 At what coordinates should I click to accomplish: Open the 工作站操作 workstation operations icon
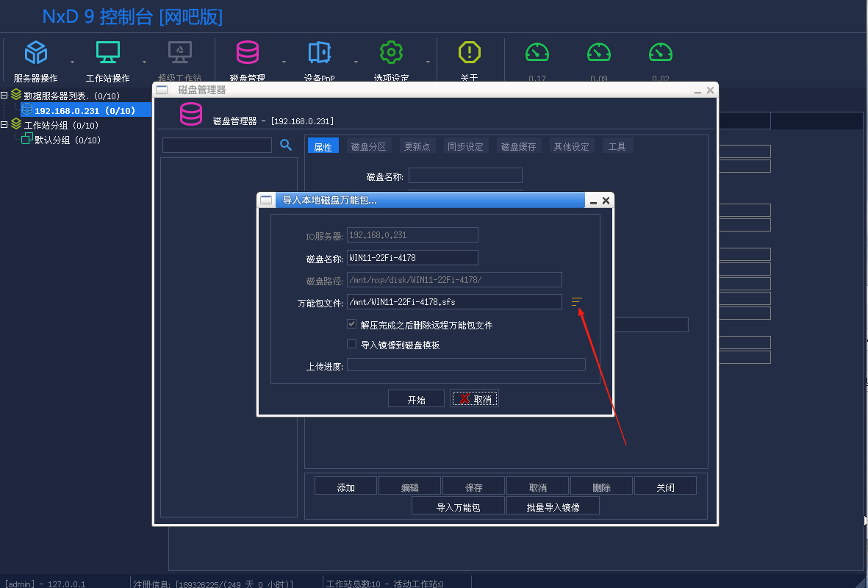pos(108,52)
